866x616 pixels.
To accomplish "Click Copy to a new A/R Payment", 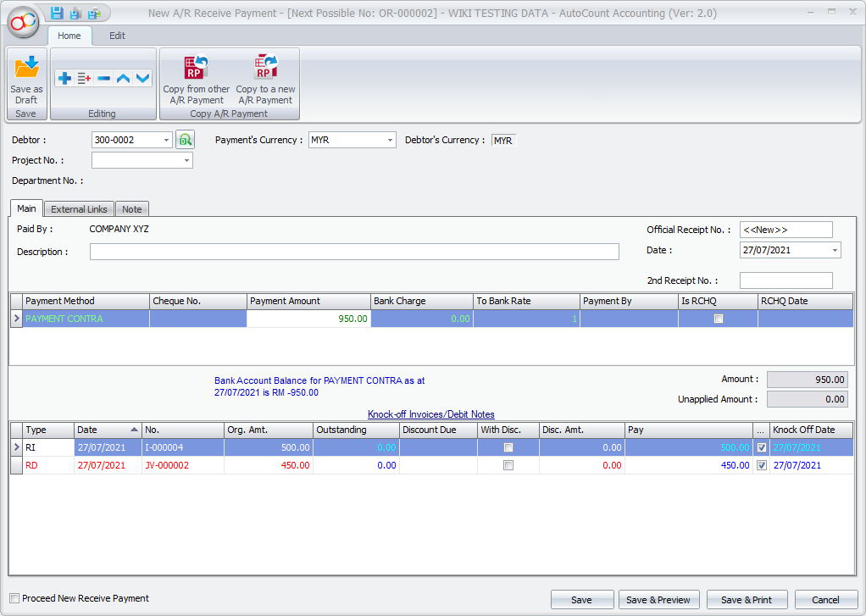I will [x=265, y=78].
